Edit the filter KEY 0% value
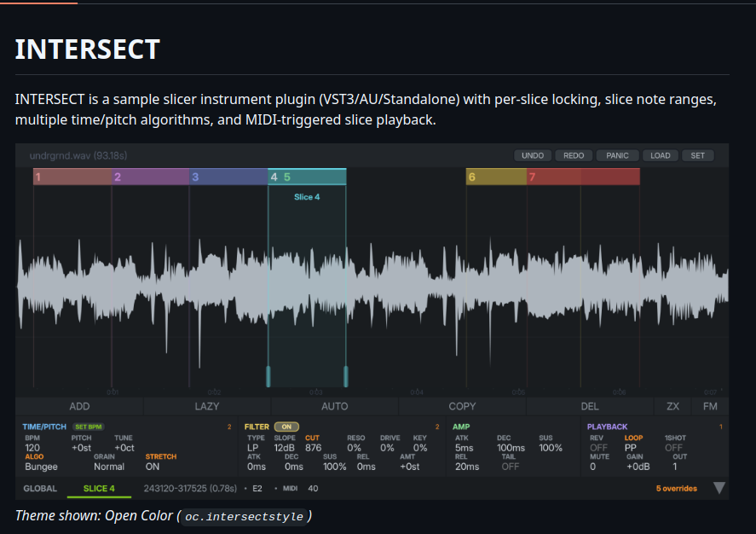The image size is (756, 534). [x=420, y=448]
